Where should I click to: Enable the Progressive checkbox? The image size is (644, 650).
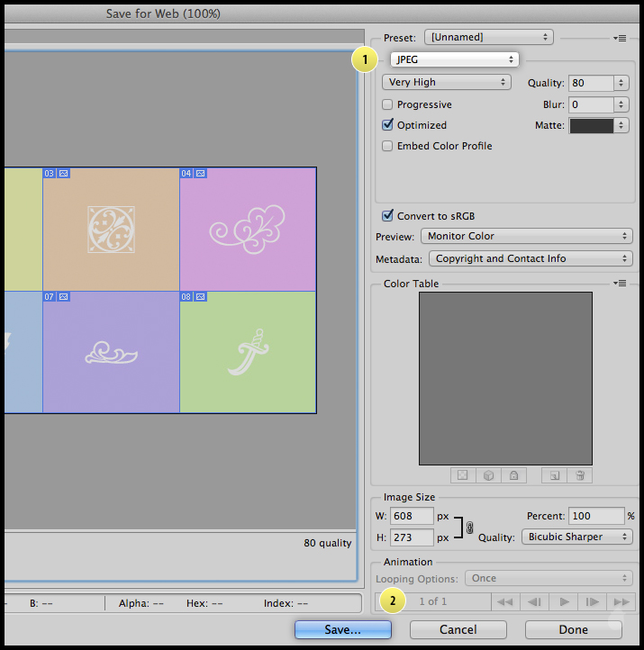point(387,104)
